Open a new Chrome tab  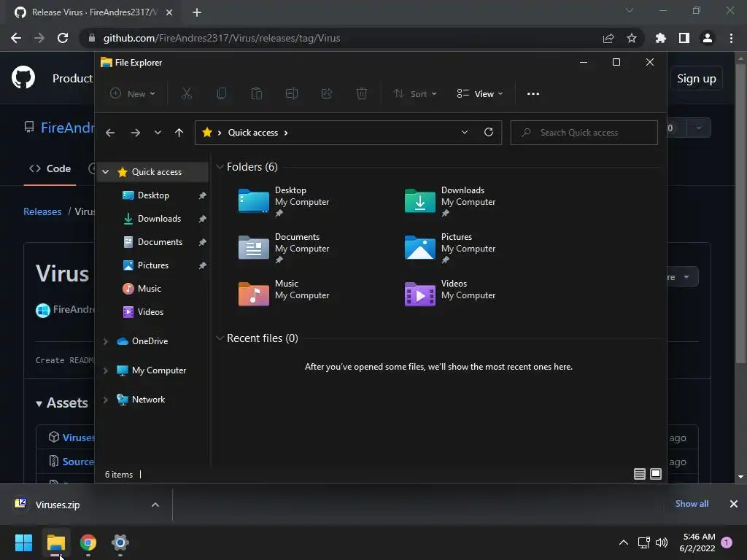click(x=197, y=12)
